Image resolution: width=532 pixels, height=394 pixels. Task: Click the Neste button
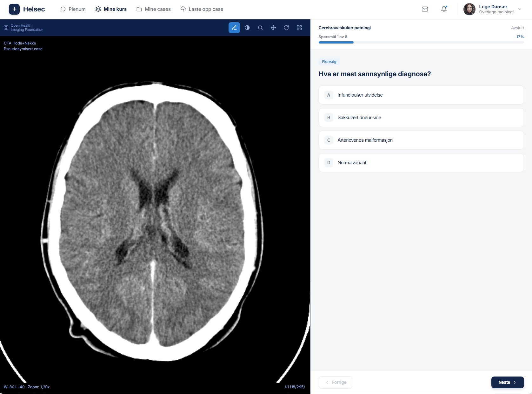[508, 382]
